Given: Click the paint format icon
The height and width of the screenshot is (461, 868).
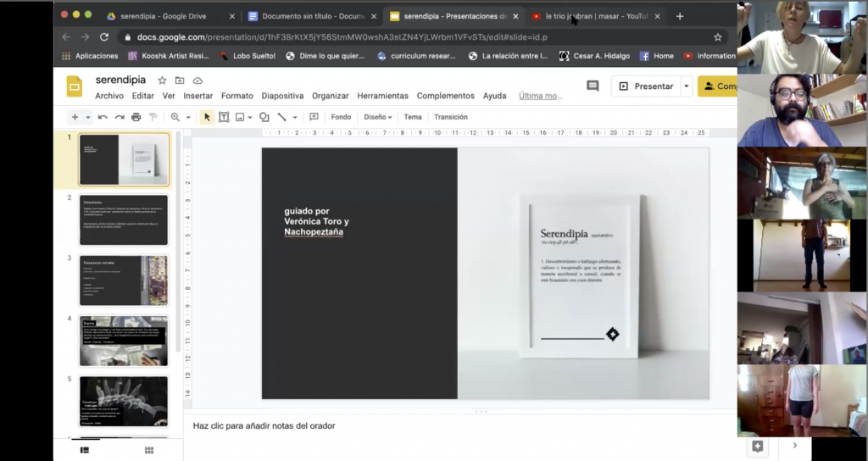Looking at the screenshot, I should [153, 117].
